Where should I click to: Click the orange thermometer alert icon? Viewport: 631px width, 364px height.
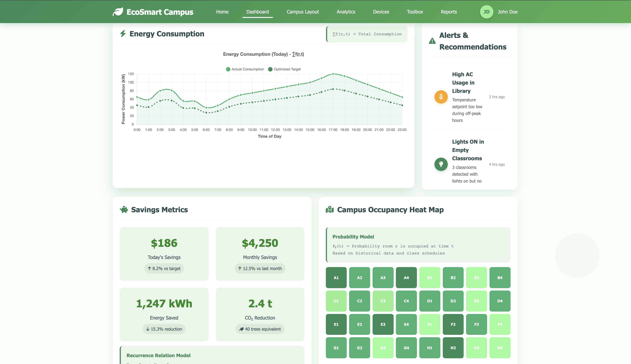(441, 97)
